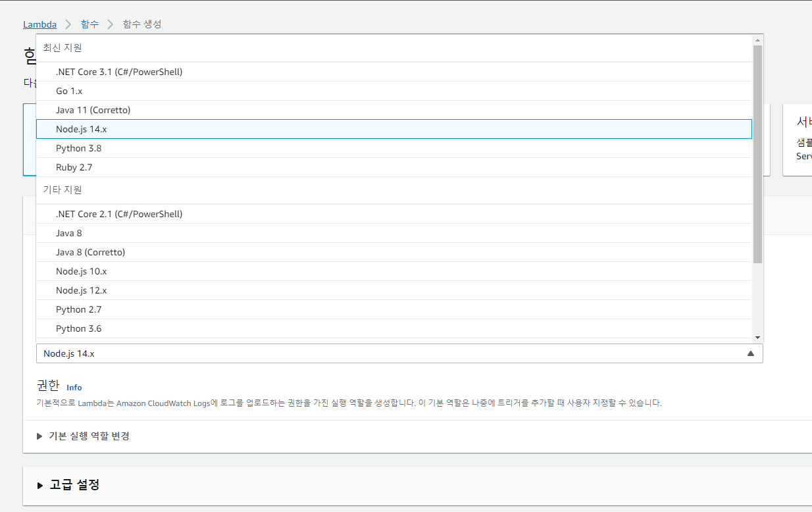Expand the 고급 설정 section

[68, 485]
